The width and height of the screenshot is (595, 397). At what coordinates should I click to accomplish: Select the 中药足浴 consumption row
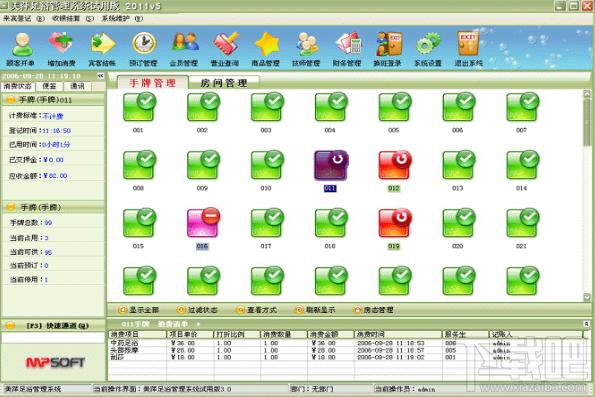click(x=345, y=343)
